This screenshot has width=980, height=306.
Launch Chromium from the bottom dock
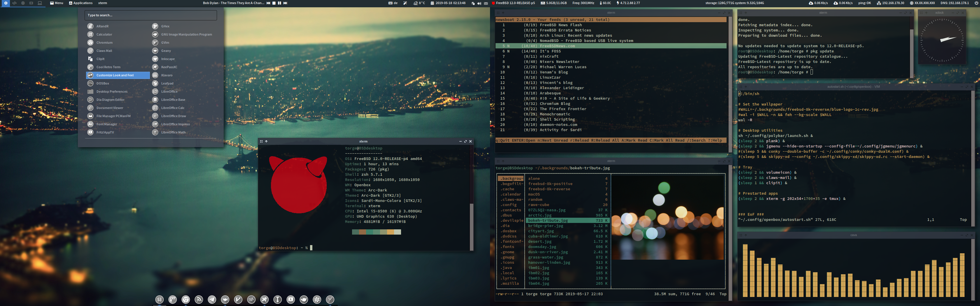186,300
